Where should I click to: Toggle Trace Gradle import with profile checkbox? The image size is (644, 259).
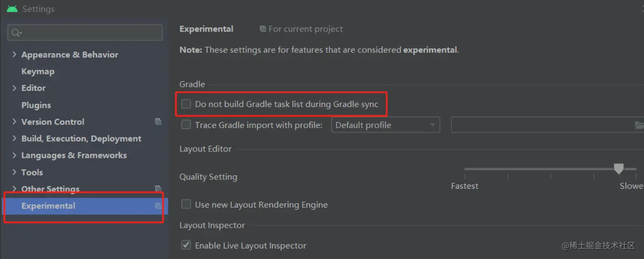186,124
